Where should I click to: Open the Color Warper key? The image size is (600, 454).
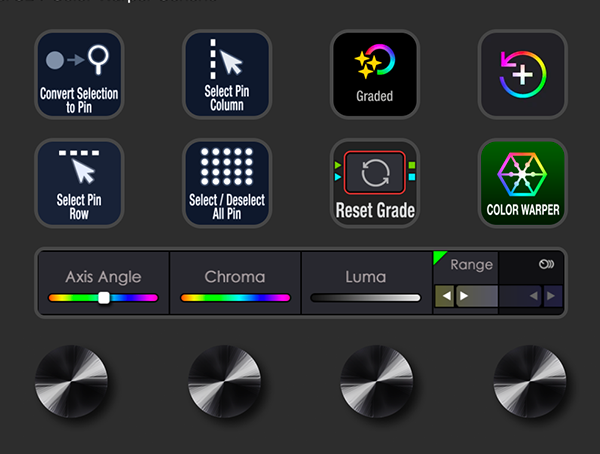pyautogui.click(x=523, y=183)
